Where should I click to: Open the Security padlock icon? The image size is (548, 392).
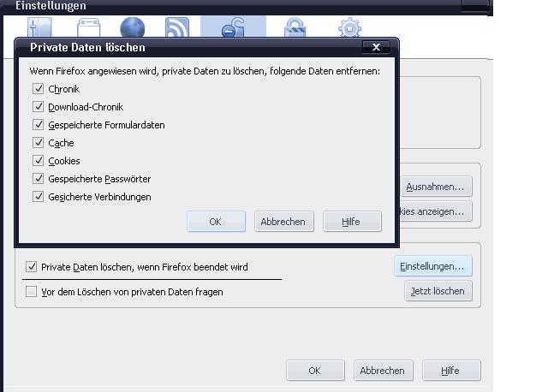[x=295, y=27]
